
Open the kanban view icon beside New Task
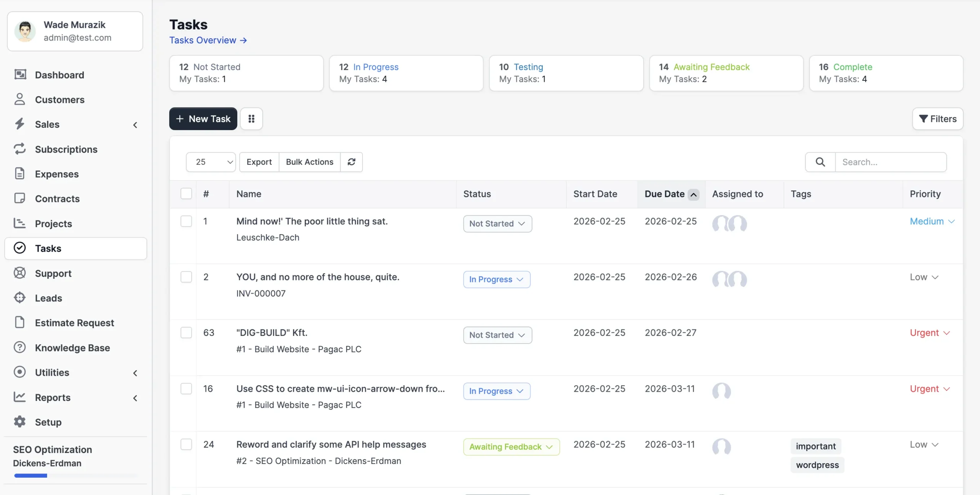252,119
